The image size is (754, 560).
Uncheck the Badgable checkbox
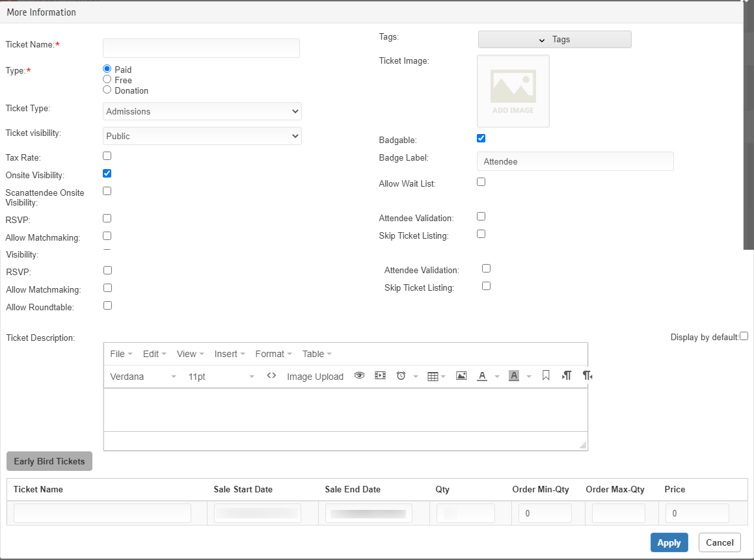pyautogui.click(x=481, y=139)
